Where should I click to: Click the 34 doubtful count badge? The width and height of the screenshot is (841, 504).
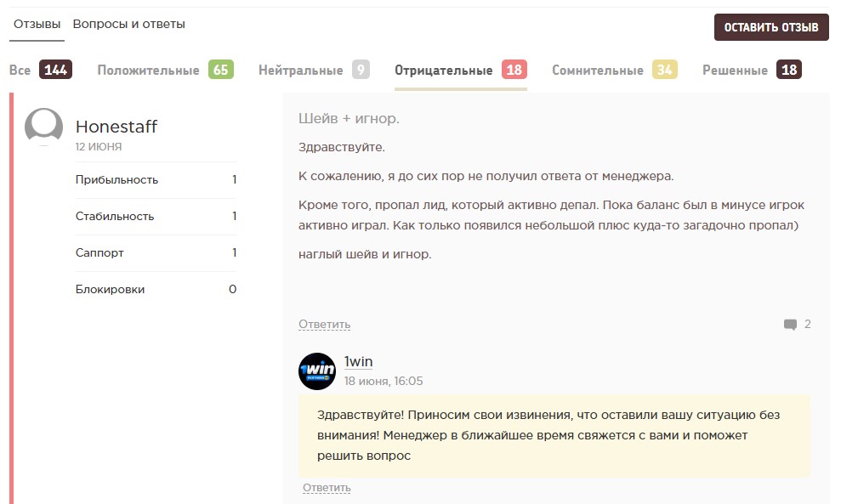pyautogui.click(x=665, y=70)
